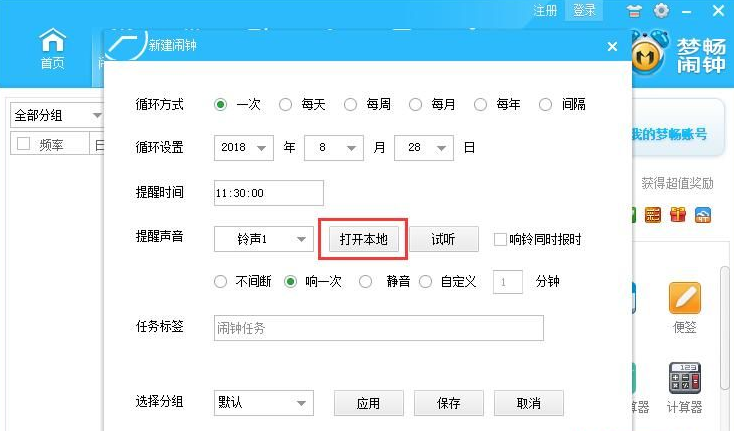Click the blue shop icon near rewards
Screen dimensions: 734x431
pos(703,215)
